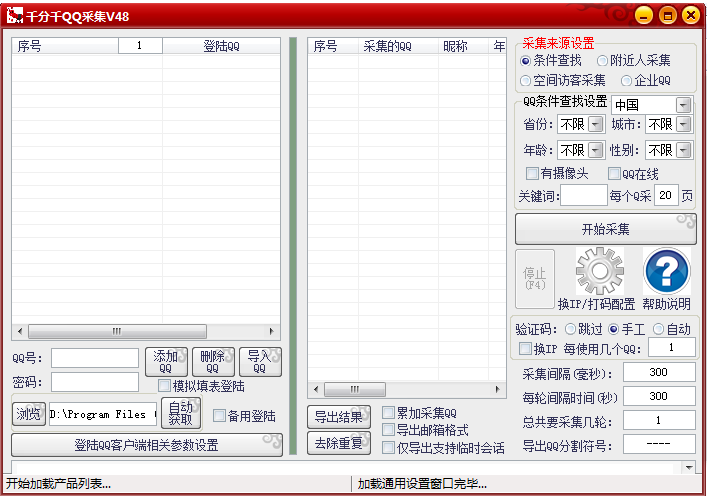Click the column 1 header in the login list
Screen dimensions: 710x499
(140, 46)
